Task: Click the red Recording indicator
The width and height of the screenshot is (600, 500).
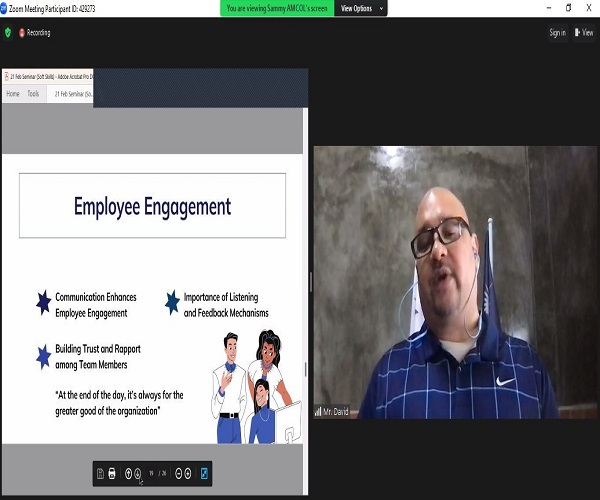Action: (x=35, y=33)
